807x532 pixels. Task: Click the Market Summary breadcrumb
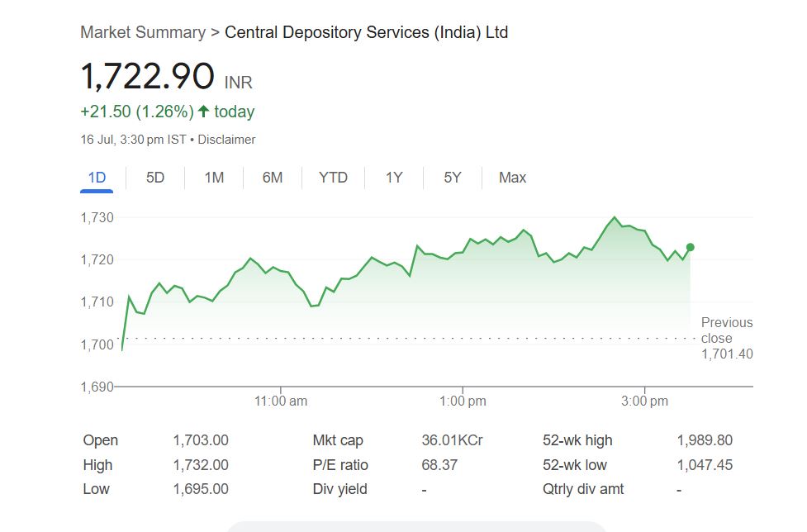[143, 33]
